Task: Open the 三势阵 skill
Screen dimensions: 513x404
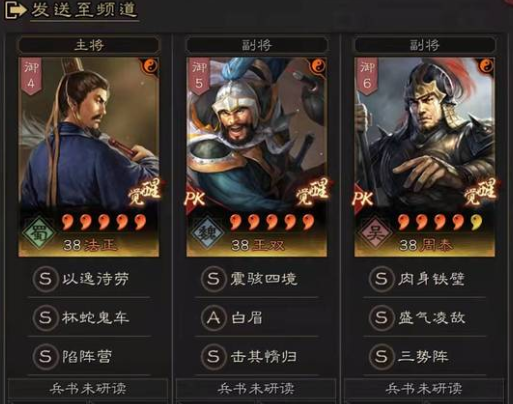Action: tap(425, 356)
